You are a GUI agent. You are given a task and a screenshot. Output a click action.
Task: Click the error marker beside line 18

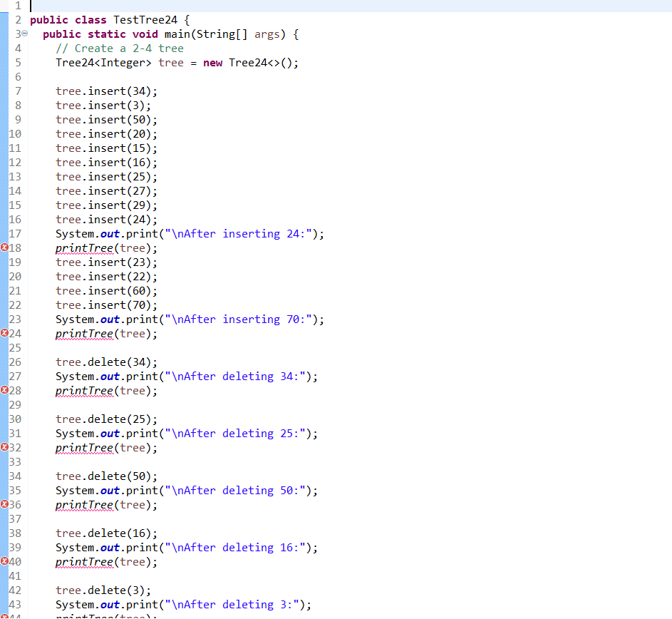click(6, 247)
